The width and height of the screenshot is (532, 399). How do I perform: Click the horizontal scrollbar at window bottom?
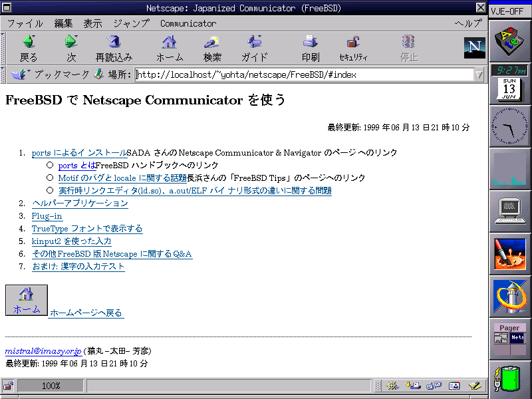pyautogui.click(x=244, y=397)
